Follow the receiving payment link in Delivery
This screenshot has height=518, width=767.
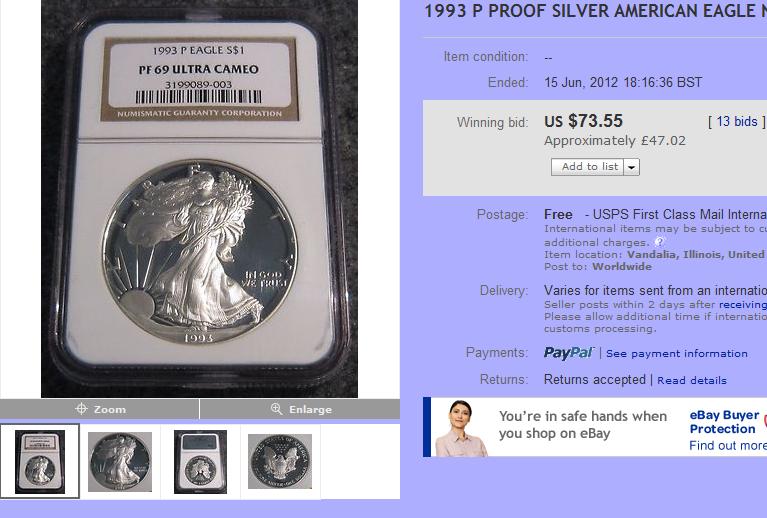[743, 304]
